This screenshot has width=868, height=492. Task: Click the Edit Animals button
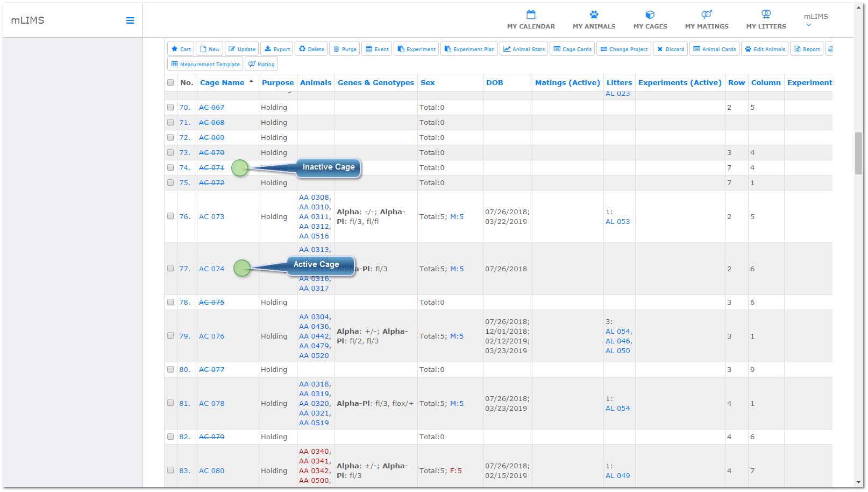(765, 49)
